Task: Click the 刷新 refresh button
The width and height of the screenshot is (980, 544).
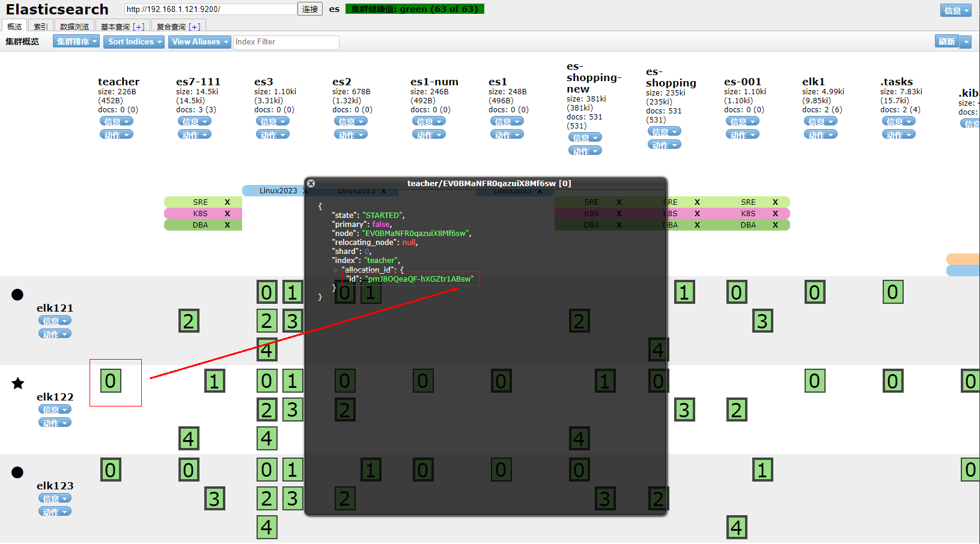Action: pos(947,41)
